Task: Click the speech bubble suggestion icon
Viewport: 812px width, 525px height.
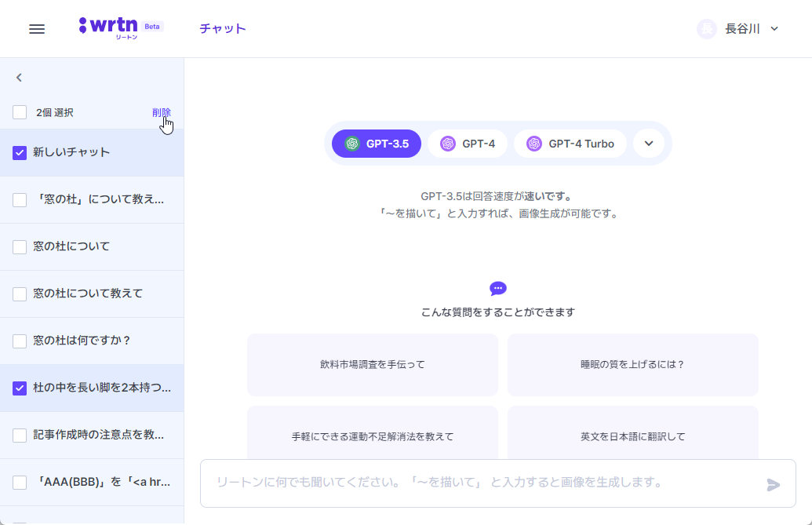Action: tap(497, 287)
